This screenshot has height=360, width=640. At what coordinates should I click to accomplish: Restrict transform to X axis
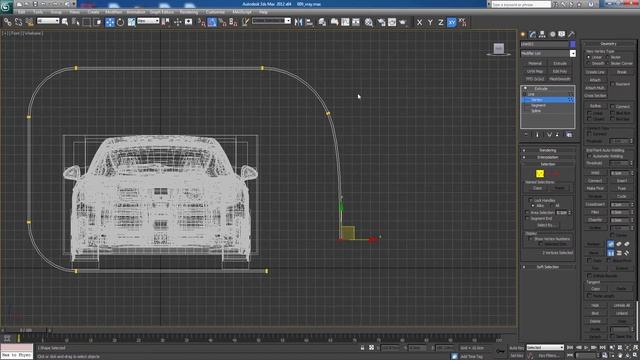[419, 22]
